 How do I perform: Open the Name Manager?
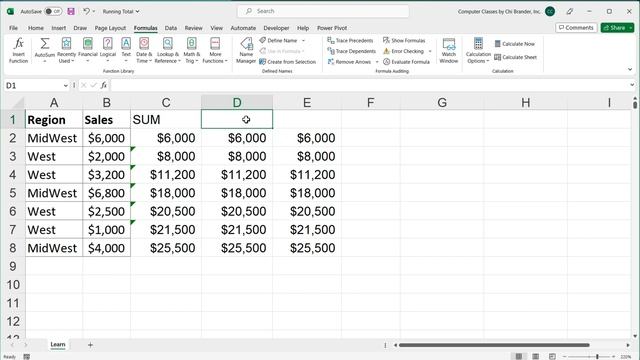(246, 50)
